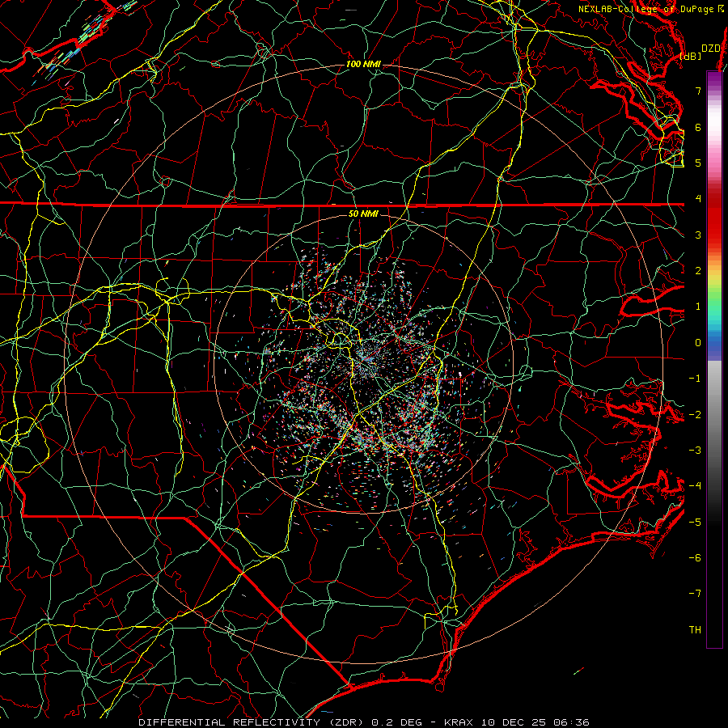
Task: Click the '-3' value on the color scale
Action: (695, 450)
